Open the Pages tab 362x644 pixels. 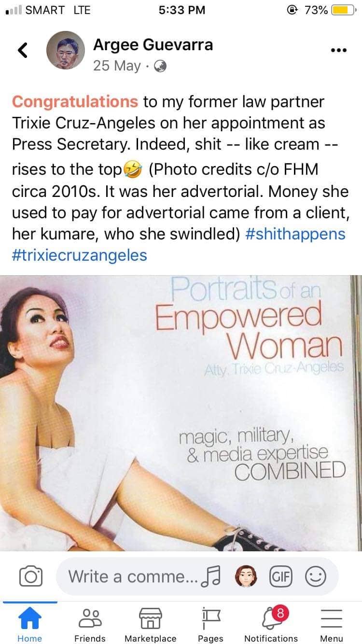[211, 624]
